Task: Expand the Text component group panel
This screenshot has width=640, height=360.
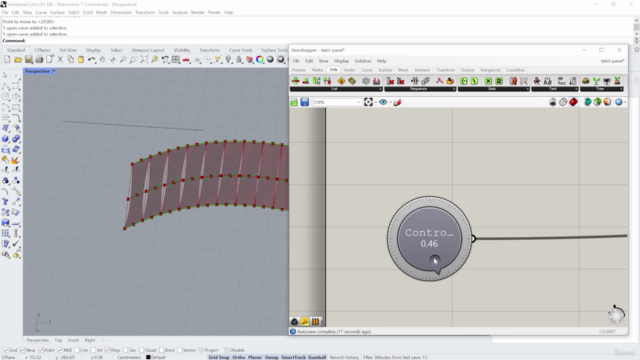Action: pyautogui.click(x=555, y=89)
